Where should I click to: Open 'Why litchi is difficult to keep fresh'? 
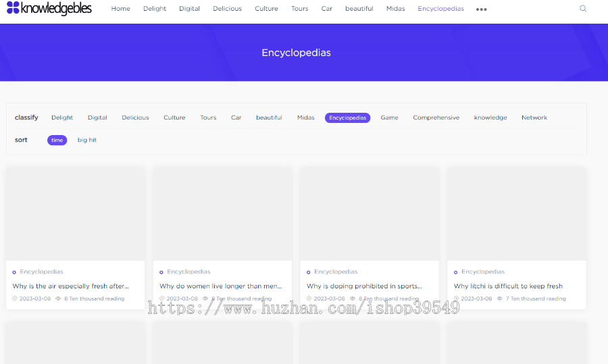508,286
